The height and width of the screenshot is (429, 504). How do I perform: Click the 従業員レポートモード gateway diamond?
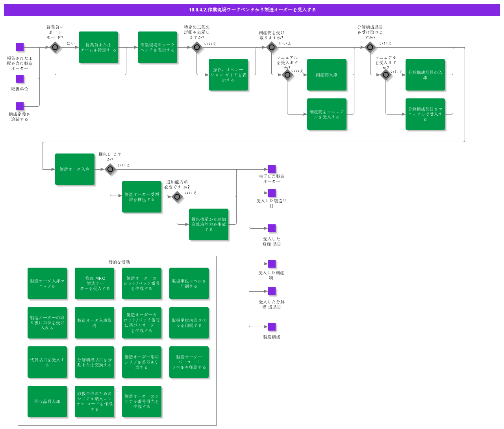pyautogui.click(x=55, y=48)
